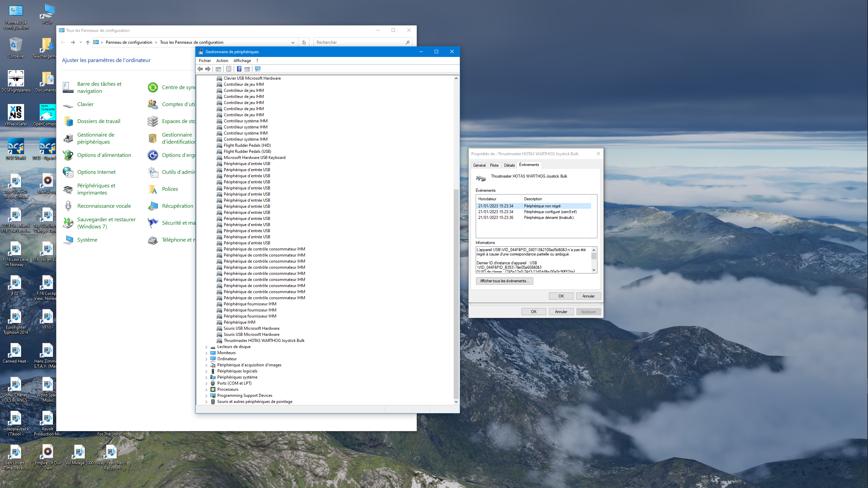This screenshot has width=868, height=488.
Task: Select Thrustmaster HOTAS WARTHOG Joystick Bulk tree item
Action: coord(264,341)
